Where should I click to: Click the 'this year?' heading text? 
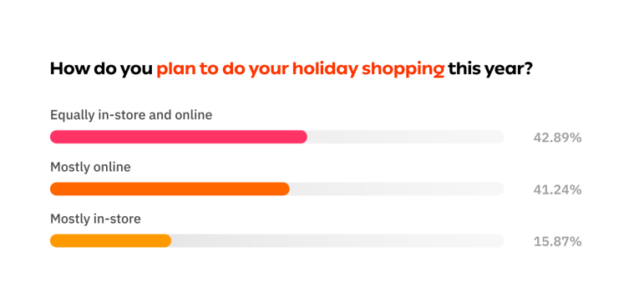(x=490, y=69)
